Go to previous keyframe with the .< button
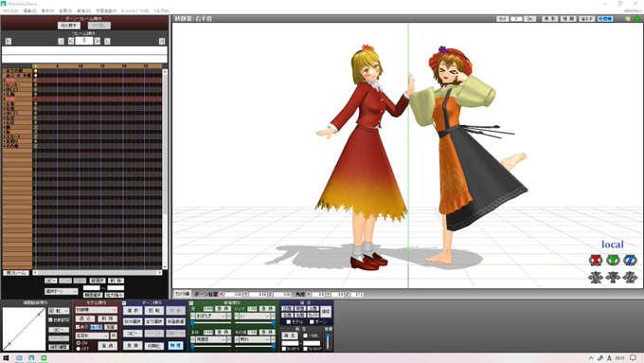 click(x=61, y=41)
